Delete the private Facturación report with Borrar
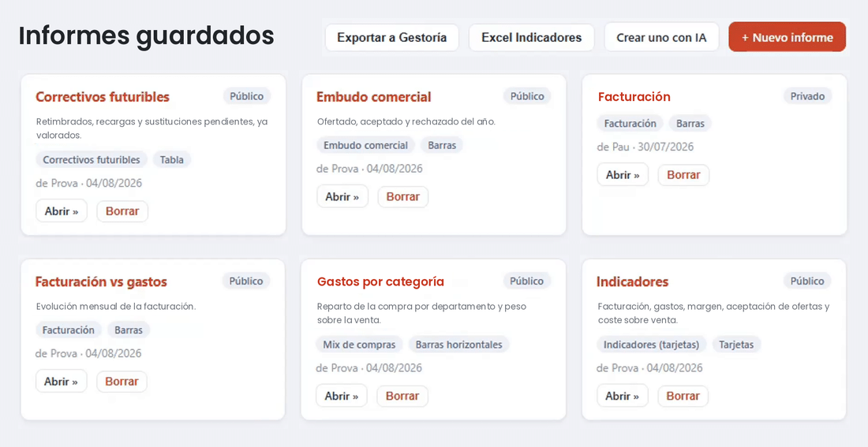This screenshot has width=868, height=447. click(683, 175)
